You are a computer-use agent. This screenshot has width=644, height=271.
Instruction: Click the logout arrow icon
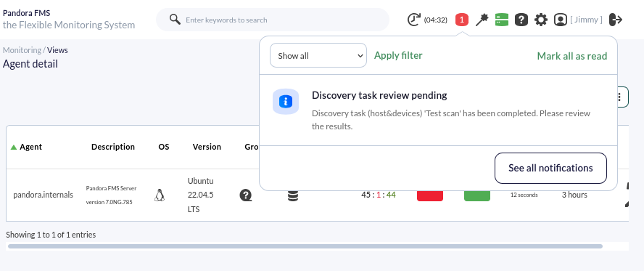[x=616, y=20]
